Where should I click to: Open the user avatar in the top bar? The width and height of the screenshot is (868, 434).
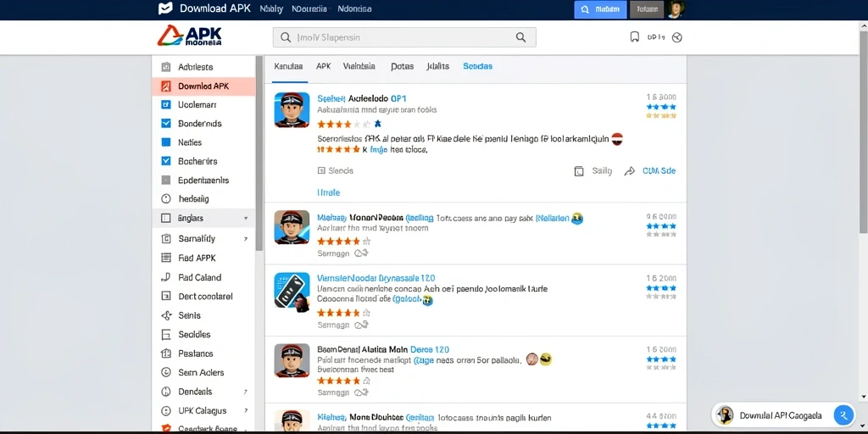pos(676,9)
